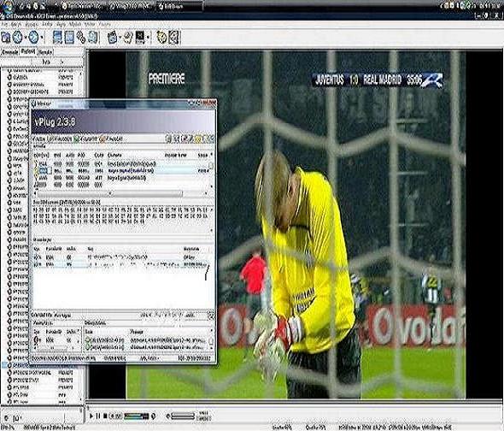The image size is (504, 431).
Task: Click the globe with right arrow toolbar icon
Action: [33, 38]
